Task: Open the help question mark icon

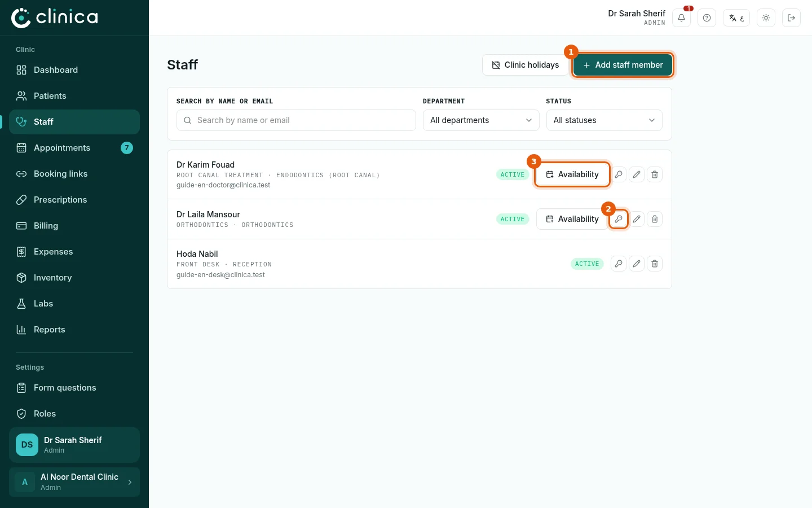Action: pos(707,18)
